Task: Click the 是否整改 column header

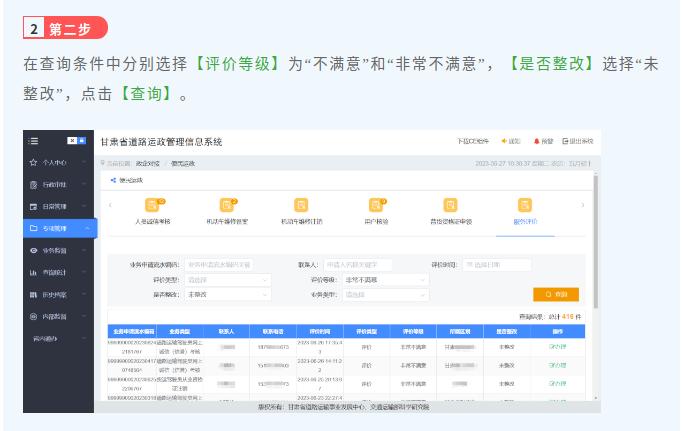Action: (507, 331)
